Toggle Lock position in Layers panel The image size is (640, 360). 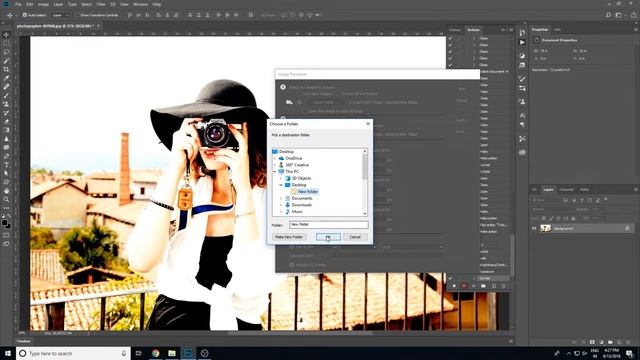558,218
